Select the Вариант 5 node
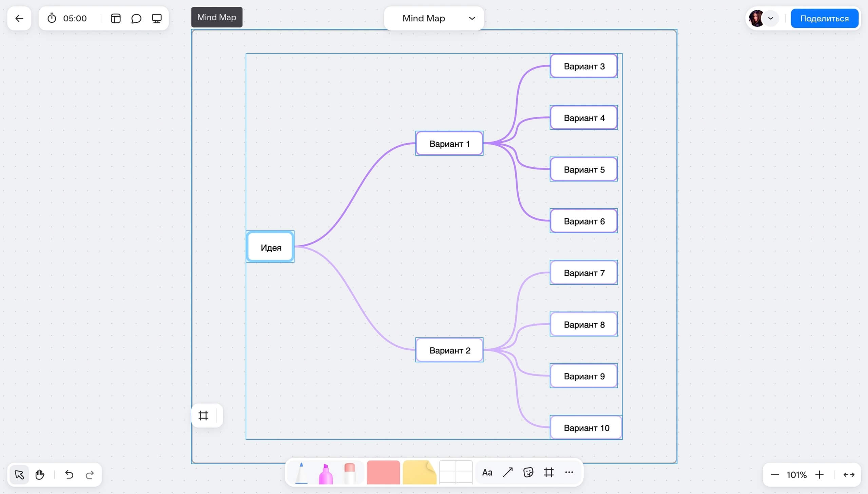868x494 pixels. coord(584,169)
